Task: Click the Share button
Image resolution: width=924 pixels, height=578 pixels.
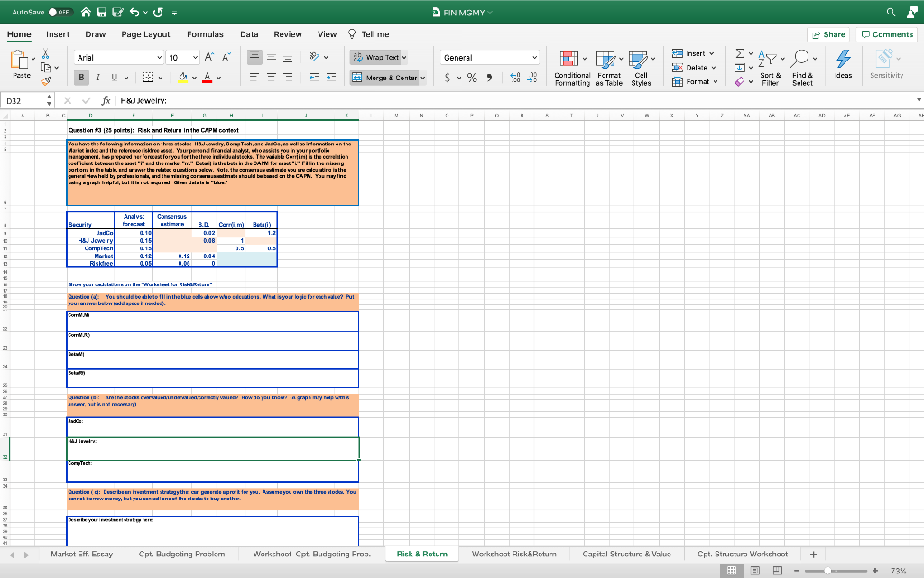Action: pos(828,33)
